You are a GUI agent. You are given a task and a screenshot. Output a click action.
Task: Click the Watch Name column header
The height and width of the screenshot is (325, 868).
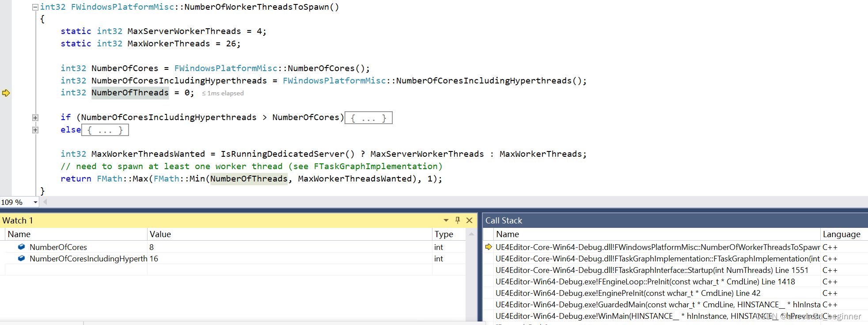tap(76, 234)
